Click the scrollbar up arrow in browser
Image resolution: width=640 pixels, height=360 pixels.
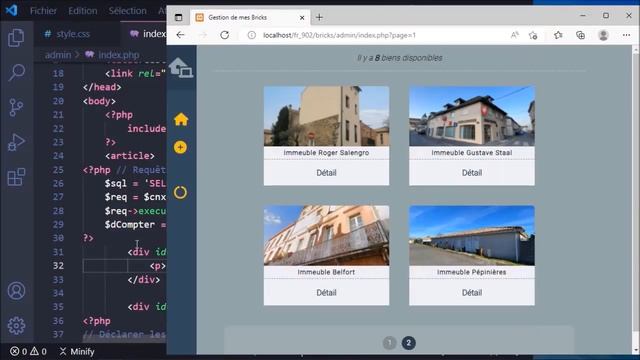click(636, 49)
